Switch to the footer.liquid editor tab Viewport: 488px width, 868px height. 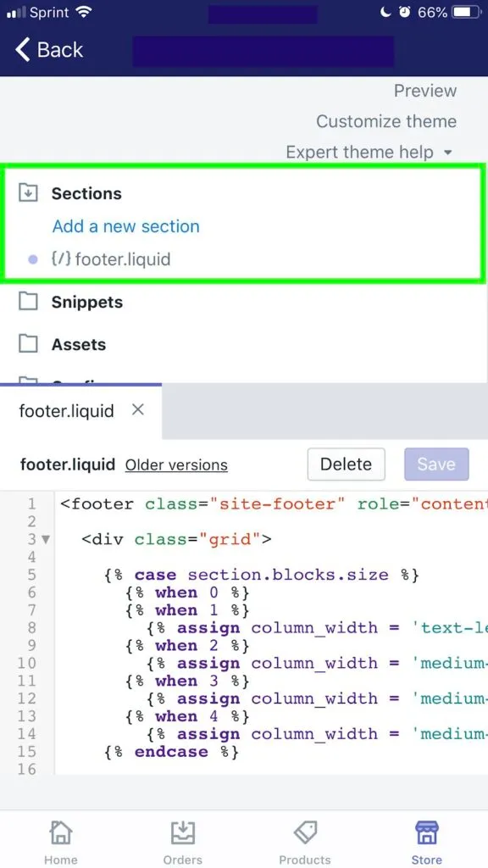pos(66,411)
